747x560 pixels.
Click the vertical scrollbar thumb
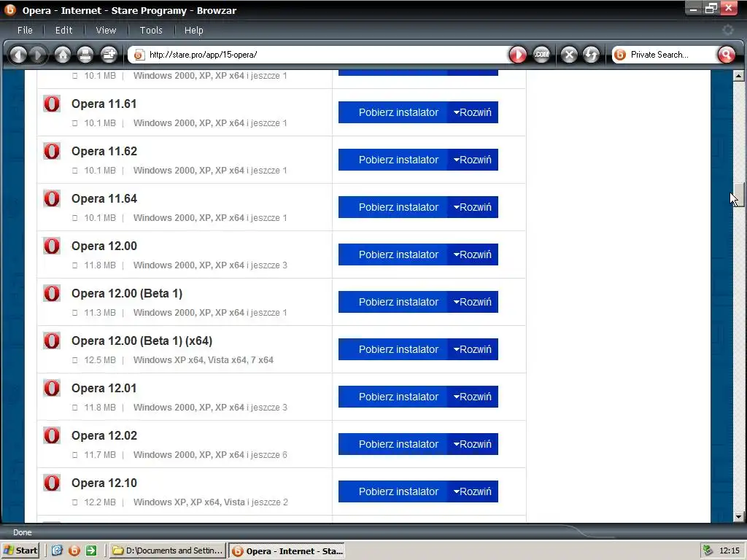pos(738,195)
